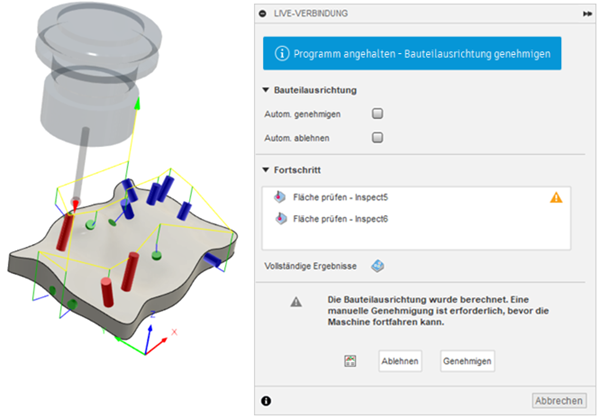Collapse the Bauteilausrichtung section
The height and width of the screenshot is (419, 600).
coord(266,90)
